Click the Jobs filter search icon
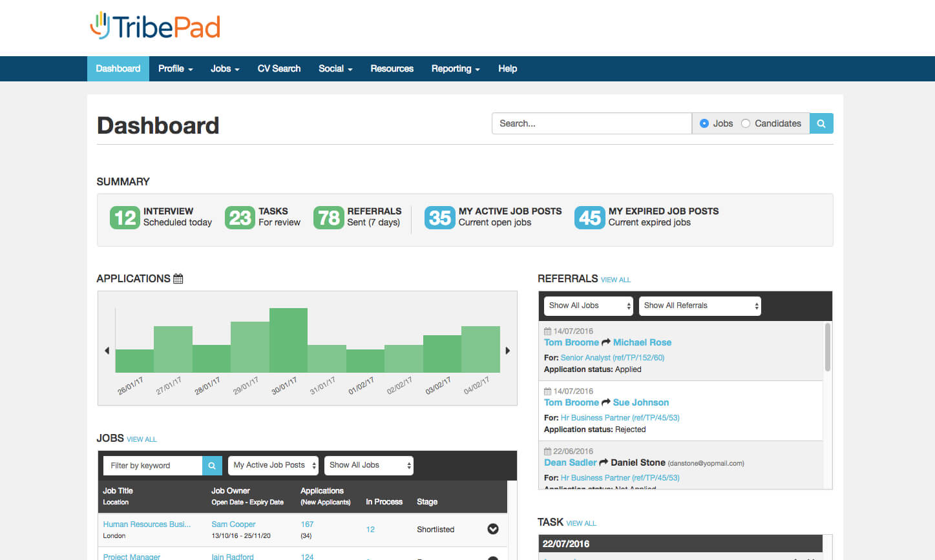 pos(212,466)
